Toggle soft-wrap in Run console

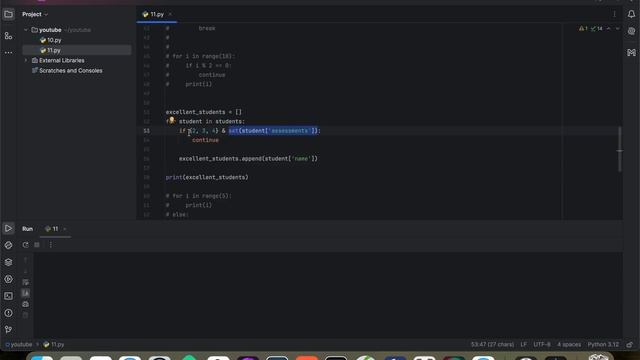25,282
